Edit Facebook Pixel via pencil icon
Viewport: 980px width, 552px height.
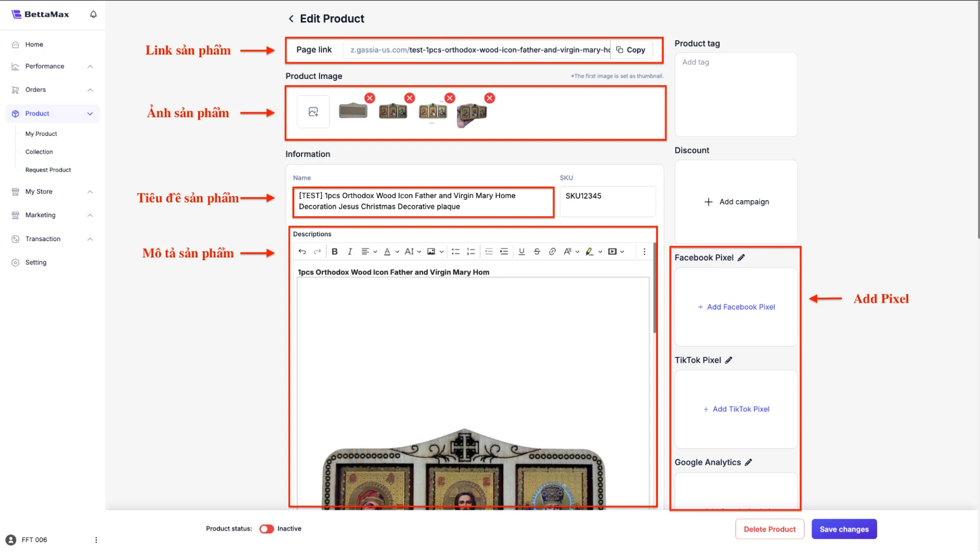tap(741, 257)
